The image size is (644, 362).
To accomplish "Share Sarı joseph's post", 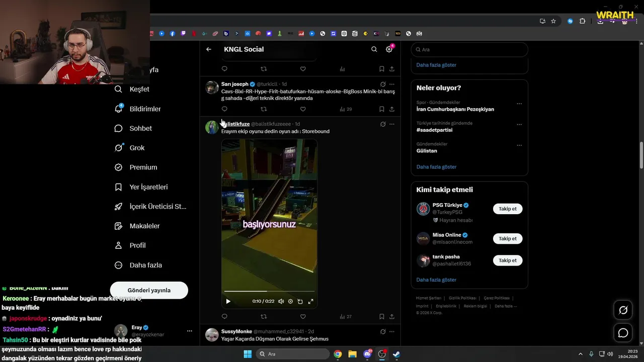I will (392, 109).
